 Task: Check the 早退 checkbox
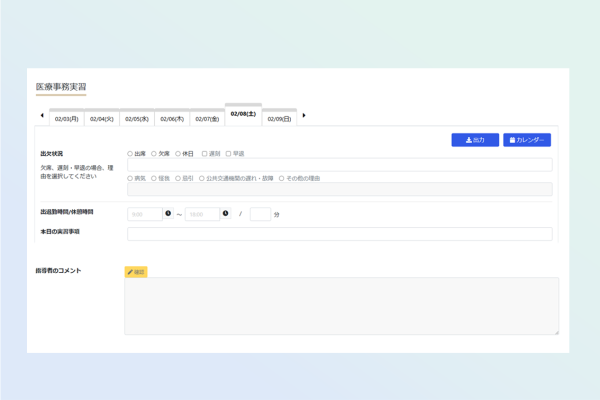tap(228, 154)
